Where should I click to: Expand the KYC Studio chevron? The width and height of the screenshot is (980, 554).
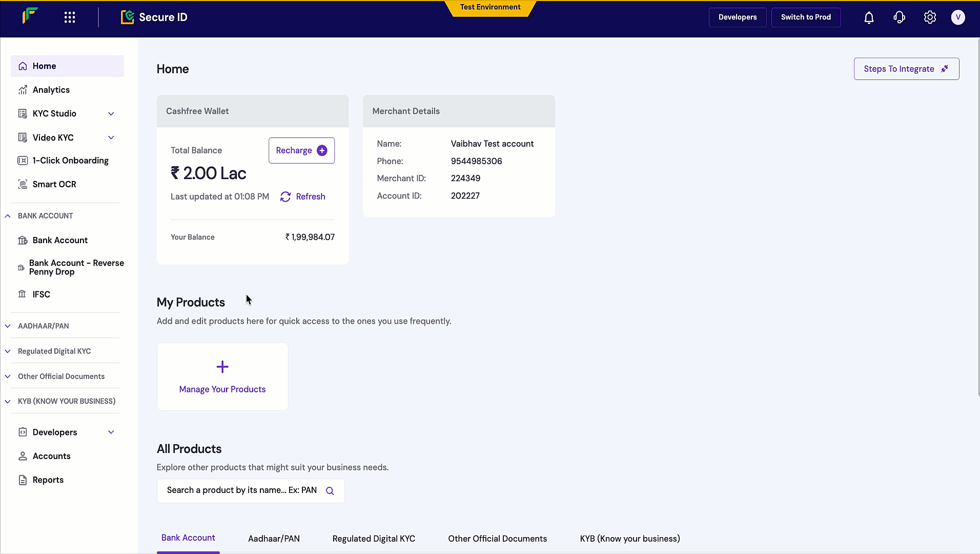111,114
